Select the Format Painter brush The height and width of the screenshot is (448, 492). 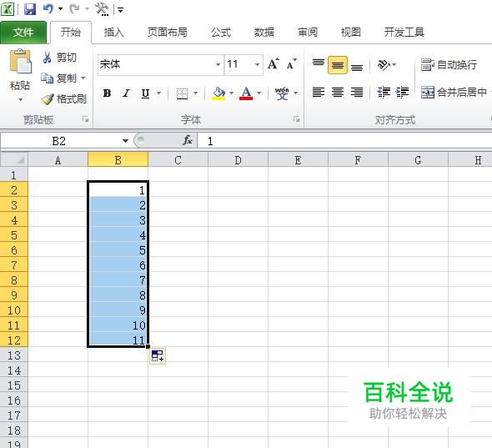48,99
